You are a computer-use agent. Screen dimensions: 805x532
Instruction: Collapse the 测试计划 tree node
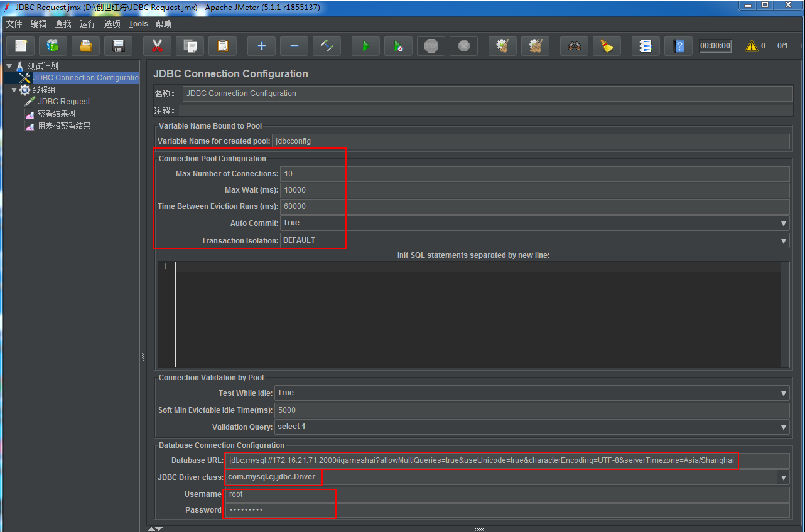[x=9, y=66]
